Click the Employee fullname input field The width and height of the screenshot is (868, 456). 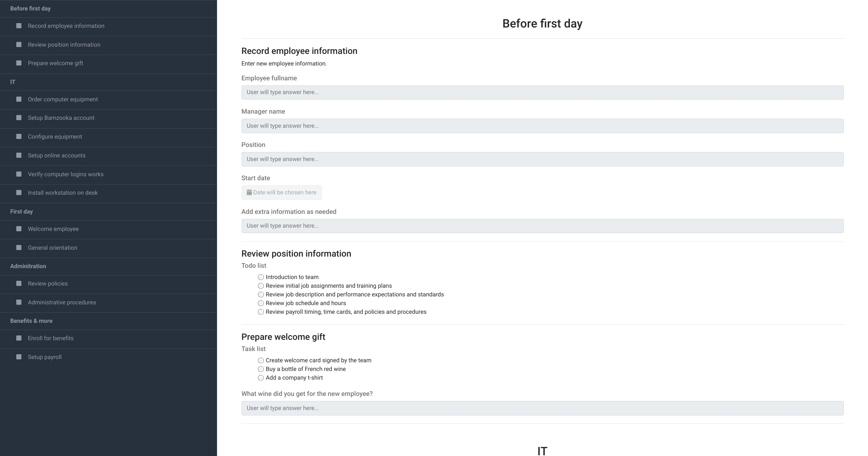542,92
